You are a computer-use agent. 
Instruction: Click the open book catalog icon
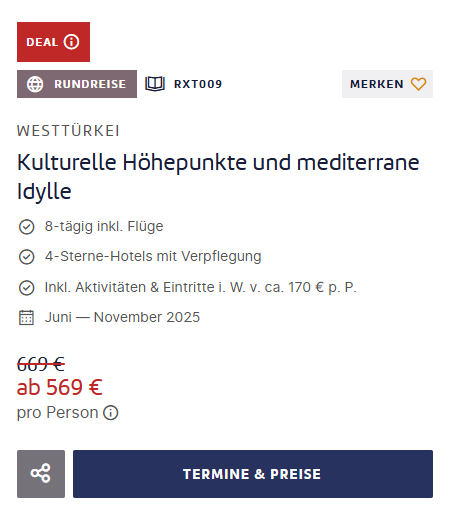pyautogui.click(x=155, y=84)
